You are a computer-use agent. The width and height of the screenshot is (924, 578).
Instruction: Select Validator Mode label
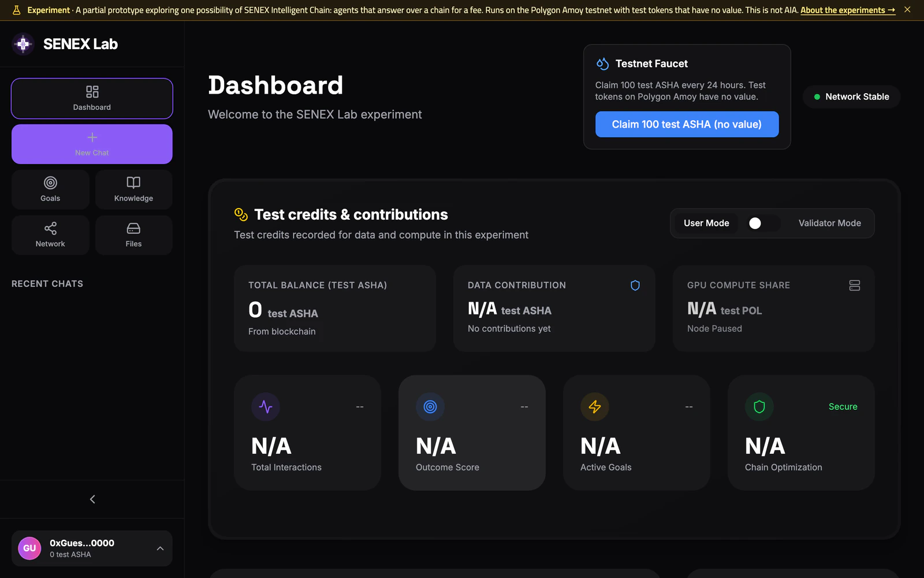coord(829,223)
